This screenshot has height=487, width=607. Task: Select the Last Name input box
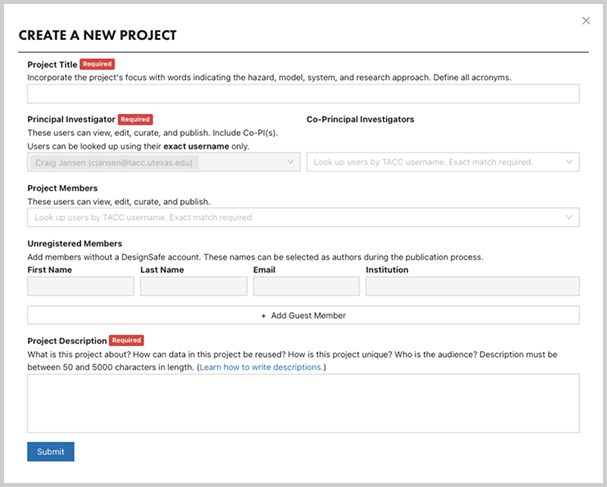pos(193,286)
